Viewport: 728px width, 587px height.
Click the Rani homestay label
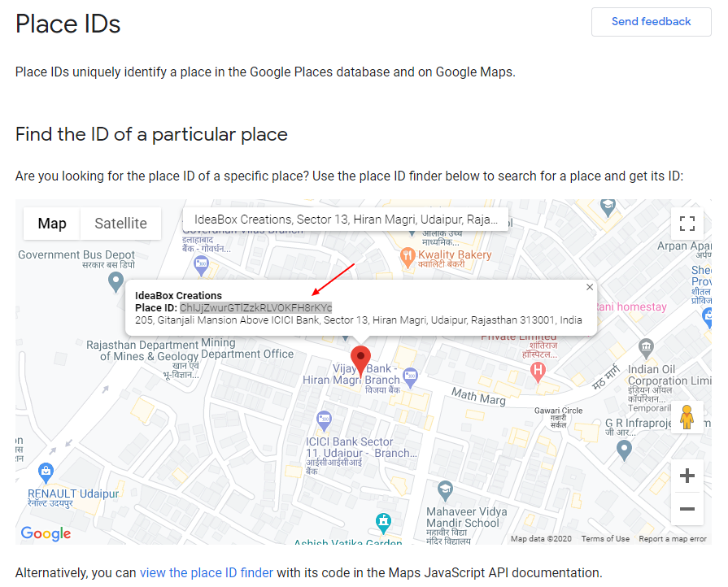(631, 307)
